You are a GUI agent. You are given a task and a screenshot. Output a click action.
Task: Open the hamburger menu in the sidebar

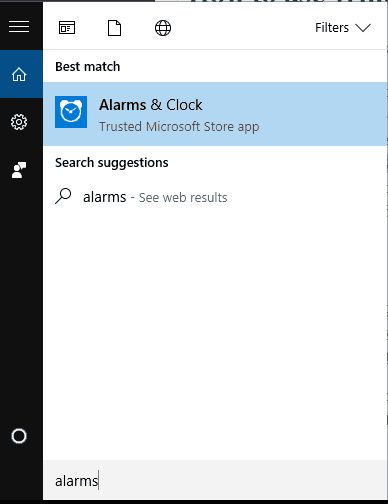tap(19, 27)
